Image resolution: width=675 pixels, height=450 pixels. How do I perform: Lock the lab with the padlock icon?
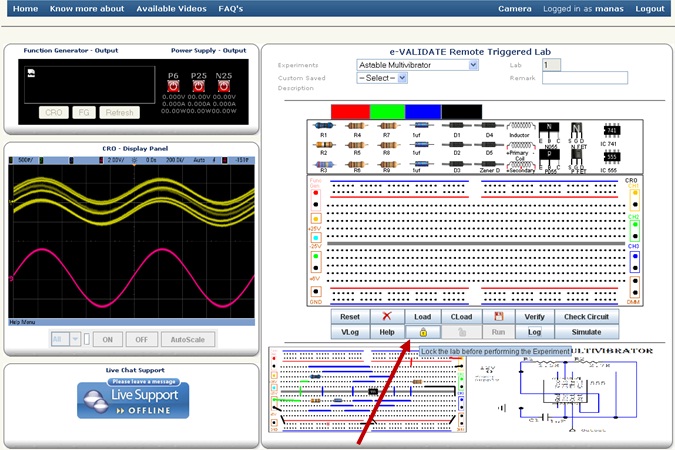pos(423,332)
